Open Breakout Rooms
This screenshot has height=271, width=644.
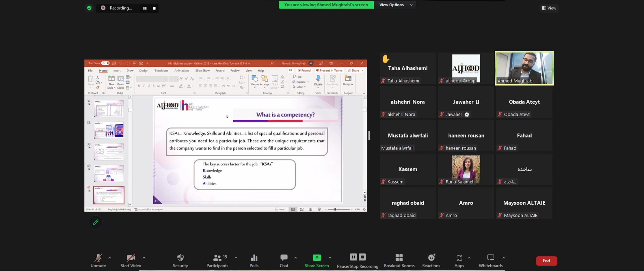[399, 258]
